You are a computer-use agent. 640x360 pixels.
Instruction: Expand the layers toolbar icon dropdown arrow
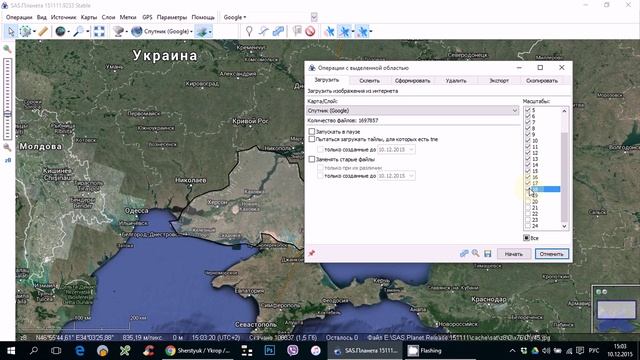210,31
